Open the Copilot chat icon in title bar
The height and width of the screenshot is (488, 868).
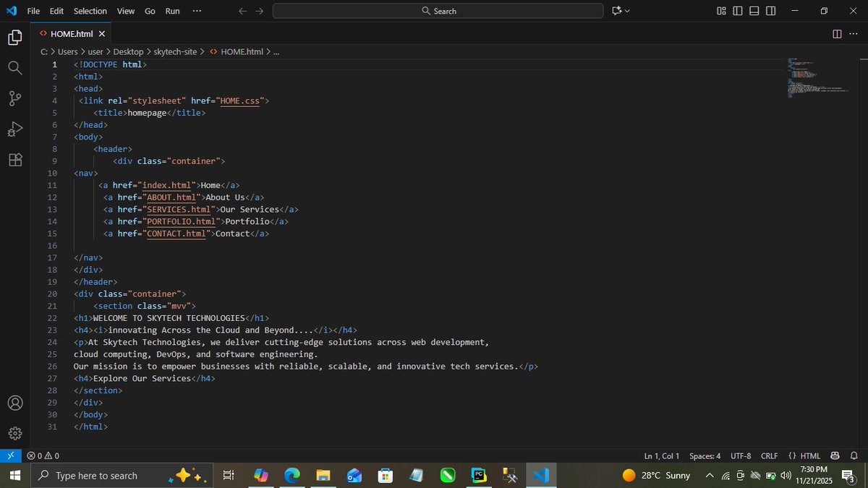click(x=616, y=11)
